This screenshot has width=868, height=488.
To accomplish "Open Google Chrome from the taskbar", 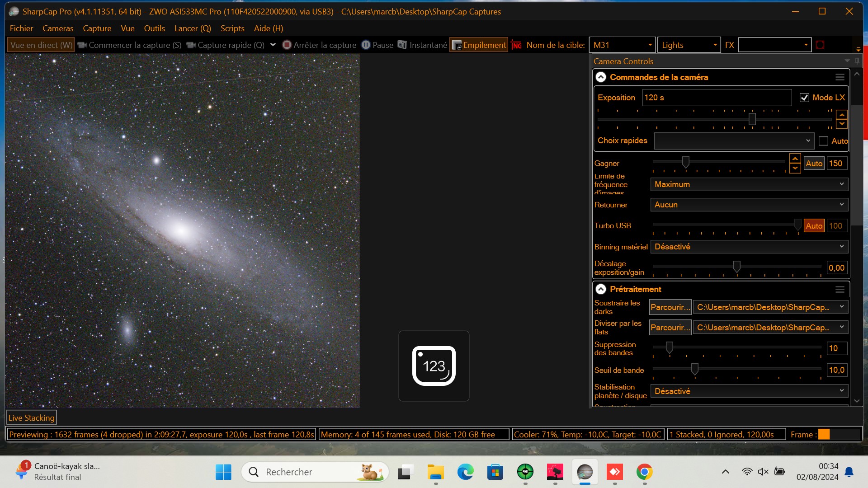I will click(x=645, y=472).
